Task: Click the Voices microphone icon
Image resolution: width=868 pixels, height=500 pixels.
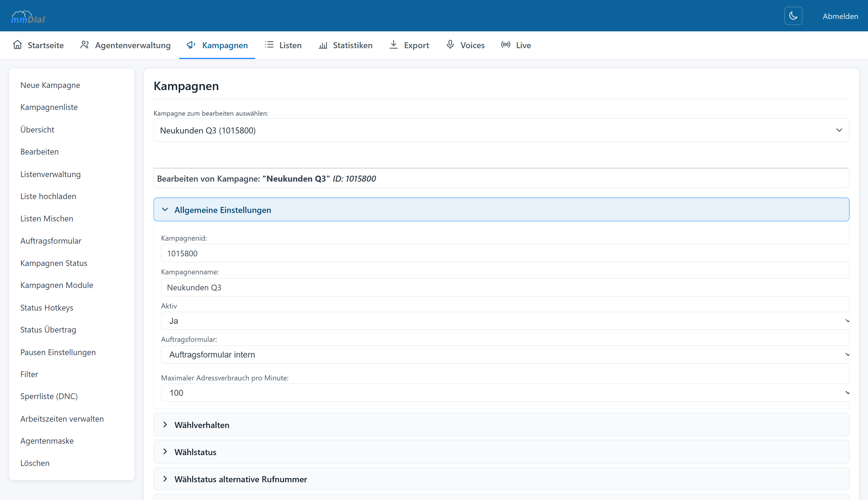Action: click(x=450, y=45)
